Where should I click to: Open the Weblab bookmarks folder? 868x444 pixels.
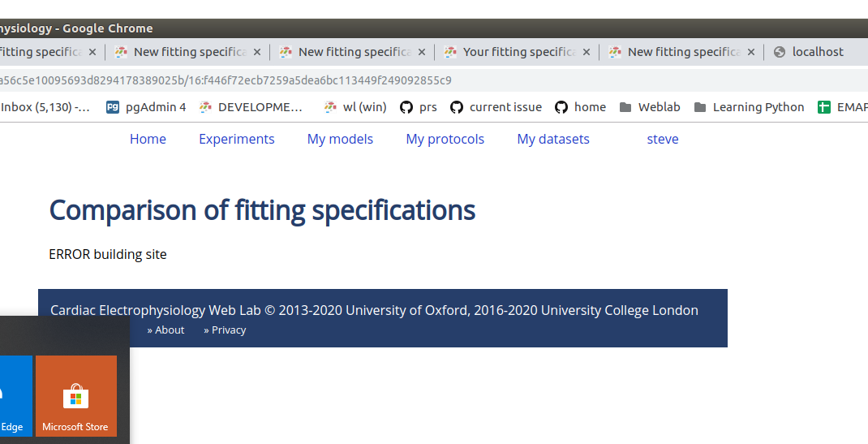(x=649, y=107)
